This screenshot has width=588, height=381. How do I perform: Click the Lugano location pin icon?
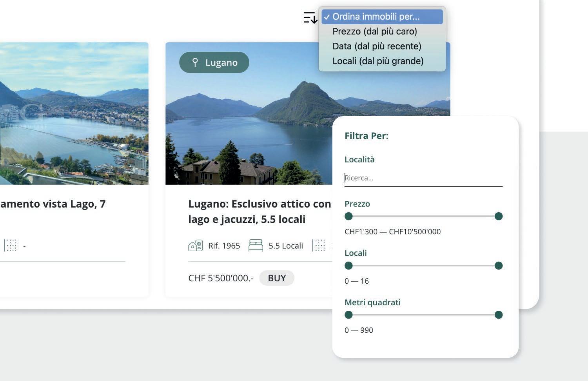(x=195, y=62)
